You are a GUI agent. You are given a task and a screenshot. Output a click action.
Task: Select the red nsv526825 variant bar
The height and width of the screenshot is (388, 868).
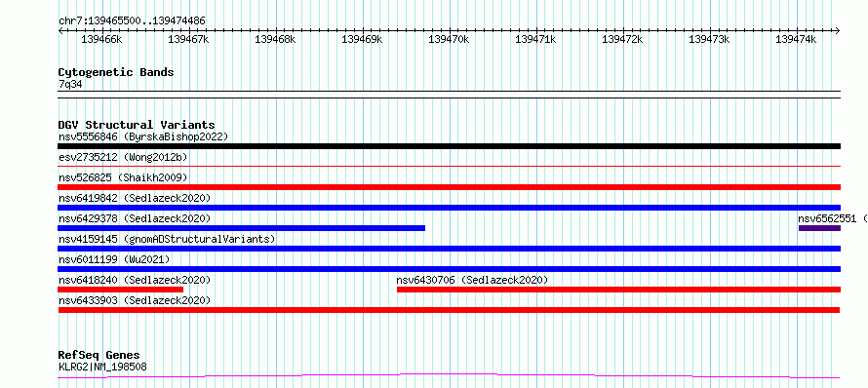449,187
